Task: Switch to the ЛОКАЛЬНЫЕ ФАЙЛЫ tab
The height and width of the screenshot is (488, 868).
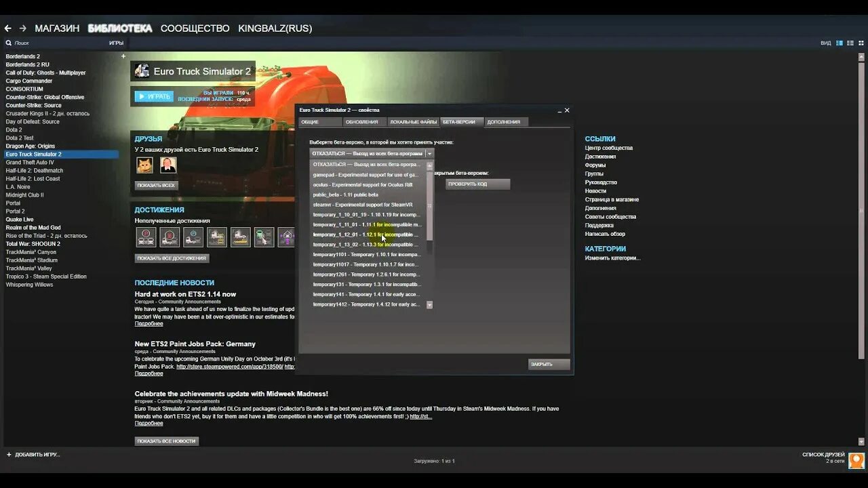Action: (x=413, y=122)
